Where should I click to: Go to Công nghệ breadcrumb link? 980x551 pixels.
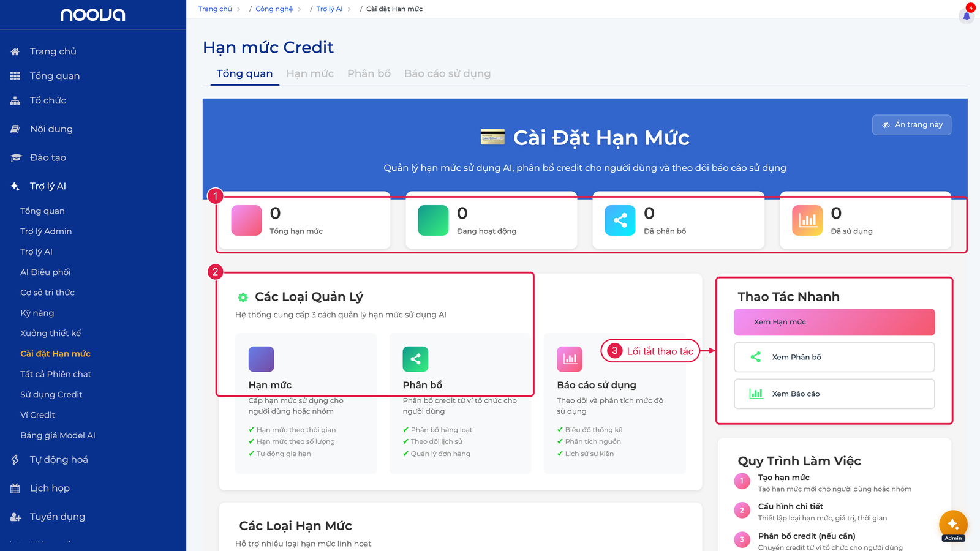point(274,9)
